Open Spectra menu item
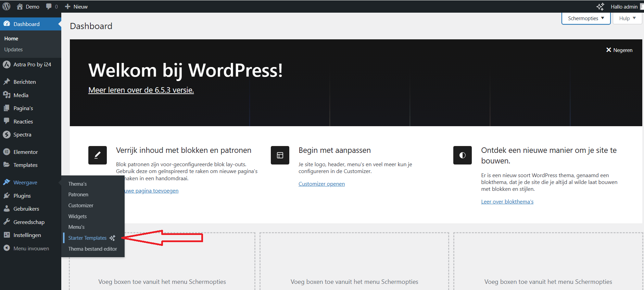644x290 pixels. pyautogui.click(x=30, y=134)
